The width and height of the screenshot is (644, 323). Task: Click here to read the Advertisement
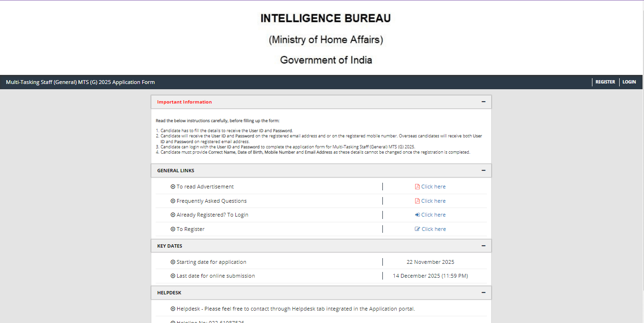coord(433,186)
